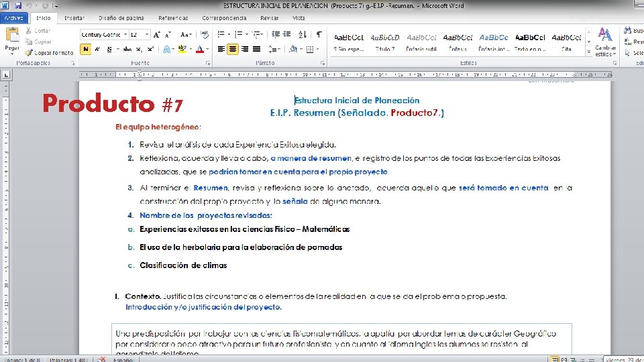Toggle centered alignment
Image resolution: width=644 pixels, height=362 pixels.
(233, 49)
